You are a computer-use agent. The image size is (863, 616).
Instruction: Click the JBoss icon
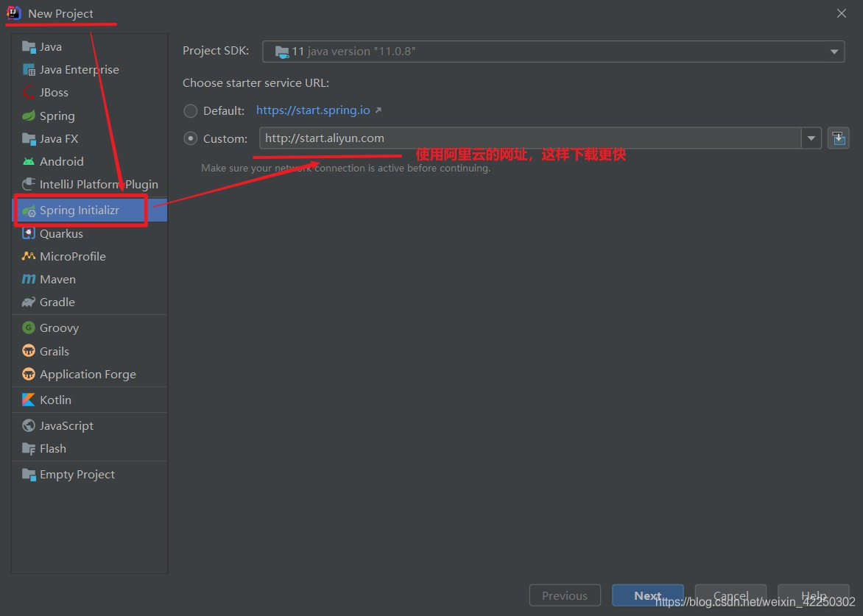point(29,93)
